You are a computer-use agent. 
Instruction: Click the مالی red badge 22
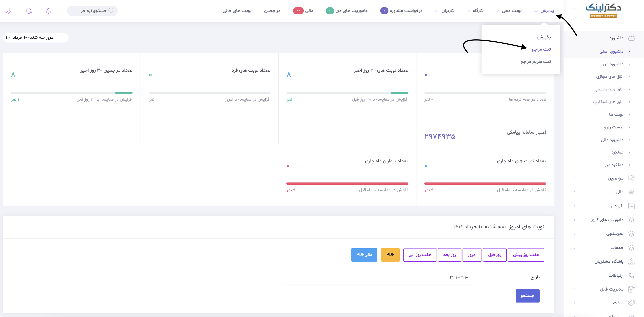(298, 11)
